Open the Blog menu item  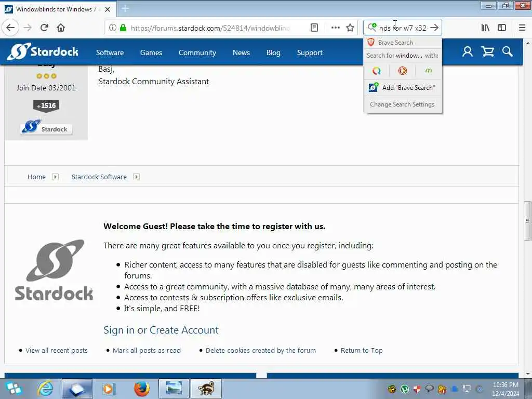(273, 52)
